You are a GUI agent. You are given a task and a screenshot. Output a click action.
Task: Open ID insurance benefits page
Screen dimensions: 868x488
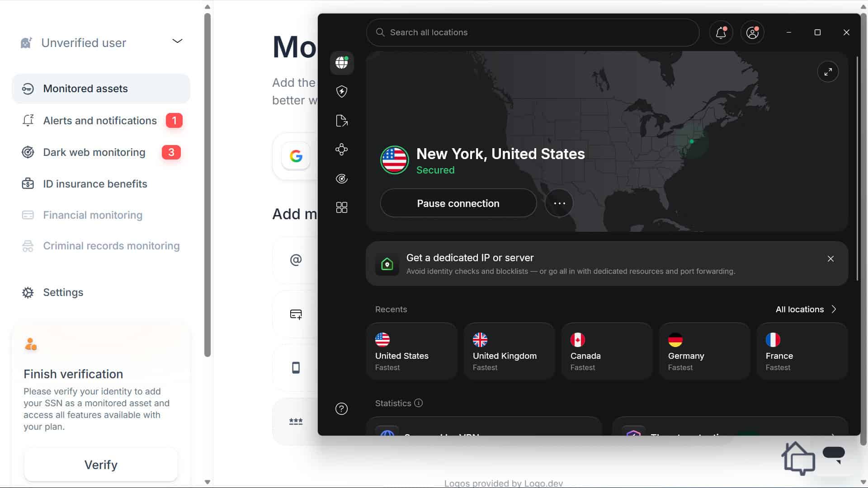pyautogui.click(x=101, y=184)
